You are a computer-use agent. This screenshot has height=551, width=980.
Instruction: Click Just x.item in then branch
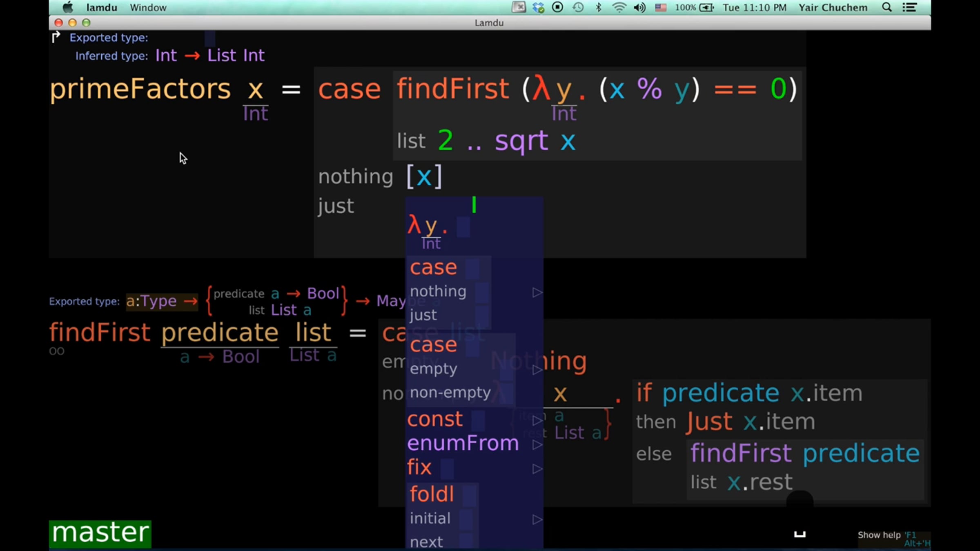(751, 421)
